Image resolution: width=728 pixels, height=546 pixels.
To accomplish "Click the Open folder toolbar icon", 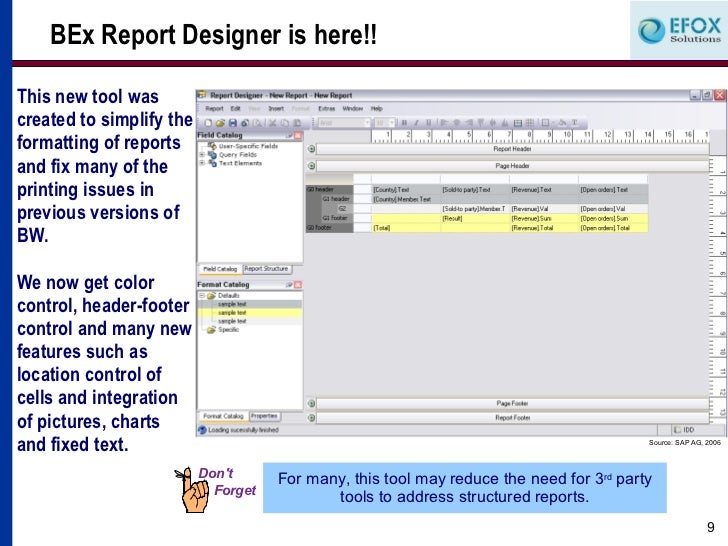I will tap(220, 123).
